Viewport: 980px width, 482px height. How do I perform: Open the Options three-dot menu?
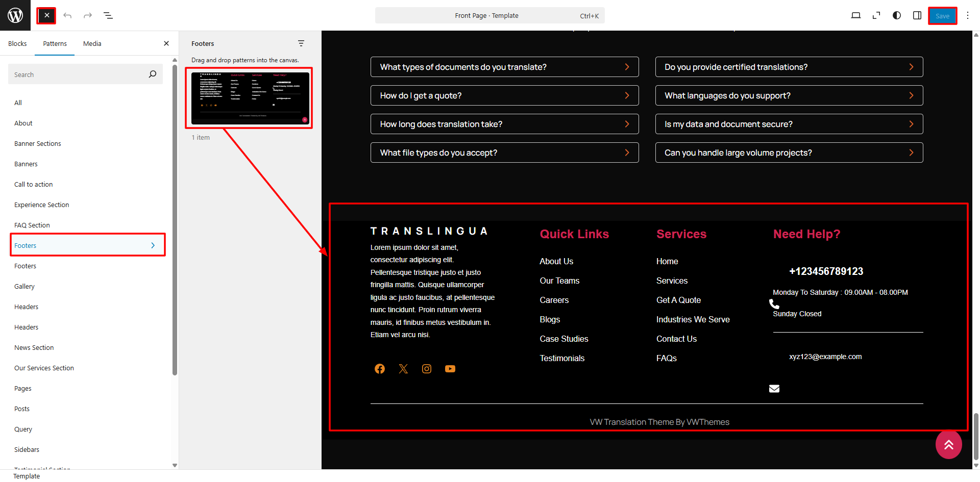coord(967,16)
